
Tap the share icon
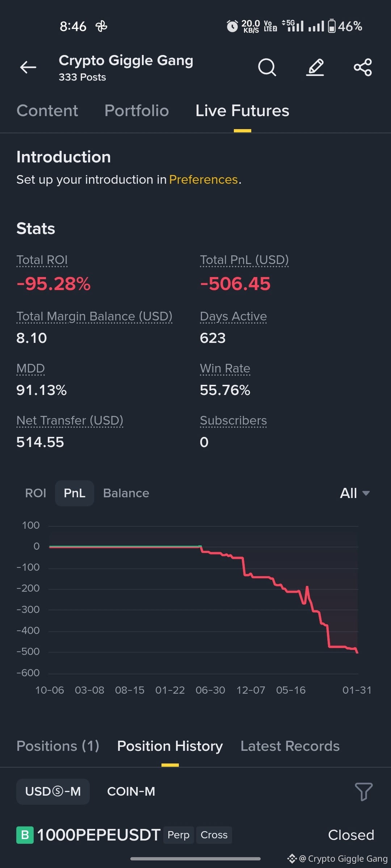coord(363,67)
